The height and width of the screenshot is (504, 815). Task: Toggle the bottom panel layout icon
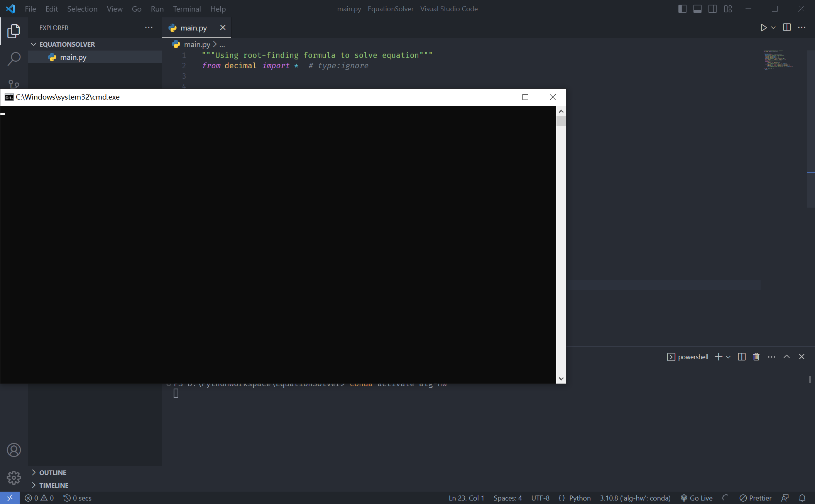(x=697, y=9)
